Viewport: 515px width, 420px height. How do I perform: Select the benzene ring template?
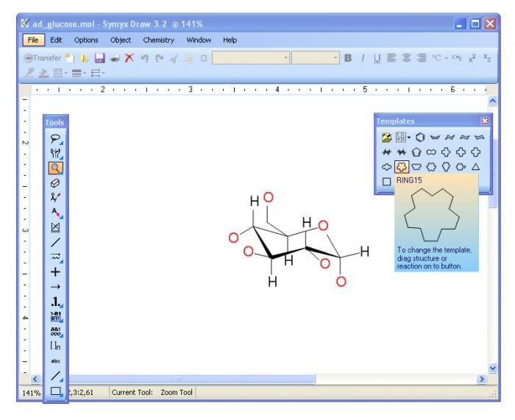point(421,137)
